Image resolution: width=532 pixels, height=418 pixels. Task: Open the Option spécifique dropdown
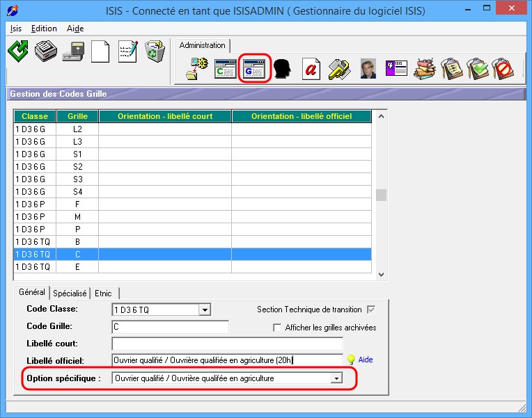click(336, 378)
